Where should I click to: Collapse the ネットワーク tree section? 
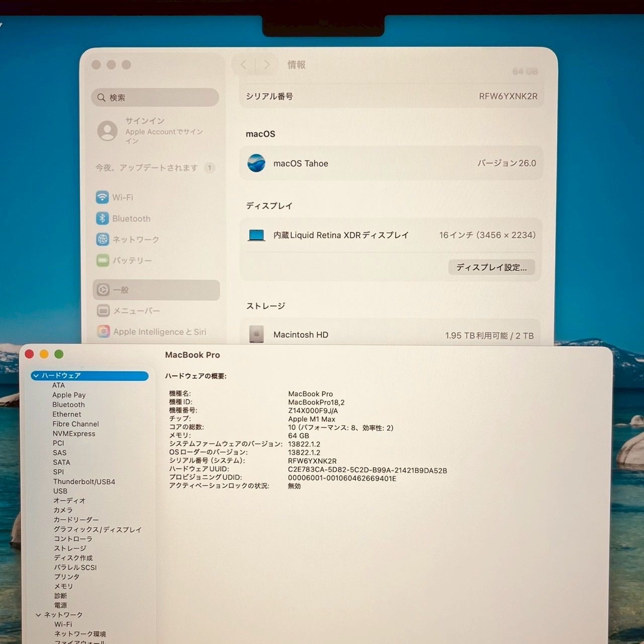[38, 615]
